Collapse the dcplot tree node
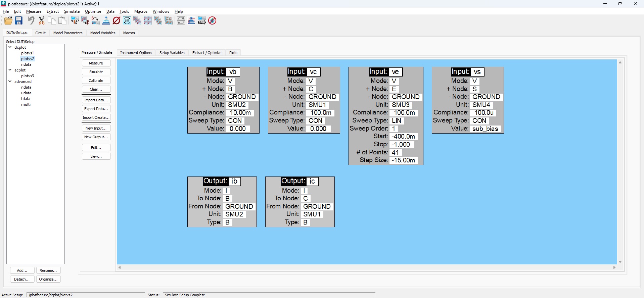The image size is (644, 298). [x=10, y=47]
